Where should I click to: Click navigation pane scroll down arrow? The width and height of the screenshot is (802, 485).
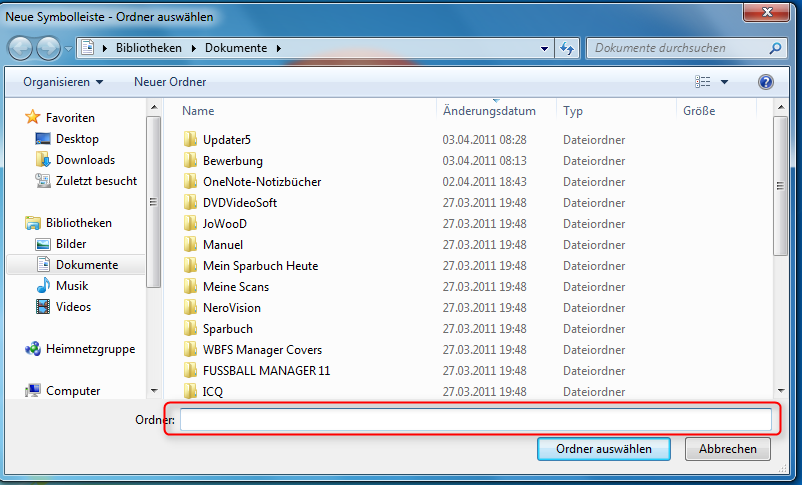(x=154, y=391)
